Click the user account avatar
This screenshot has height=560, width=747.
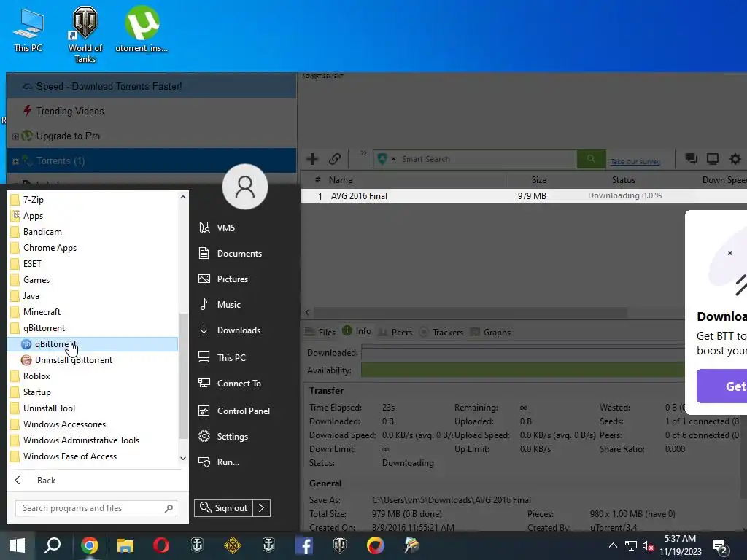245,187
